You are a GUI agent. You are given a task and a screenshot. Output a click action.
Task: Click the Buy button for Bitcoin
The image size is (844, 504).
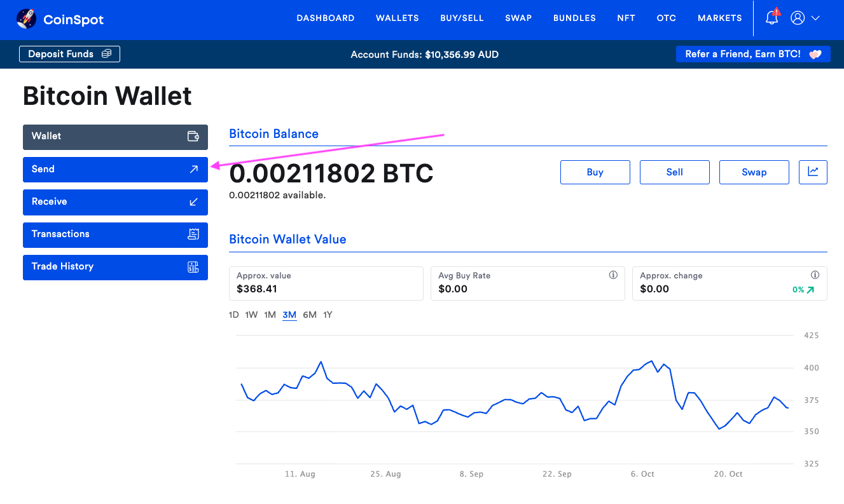tap(595, 172)
